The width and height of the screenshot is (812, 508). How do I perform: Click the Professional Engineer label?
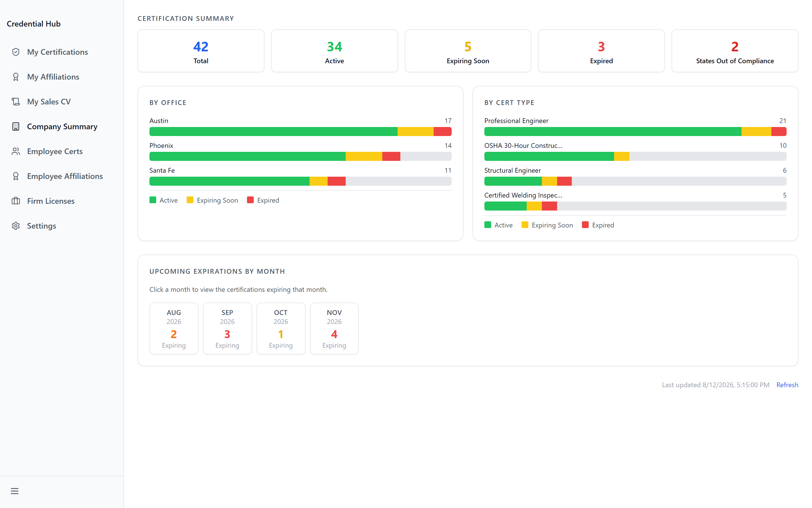tap(516, 121)
